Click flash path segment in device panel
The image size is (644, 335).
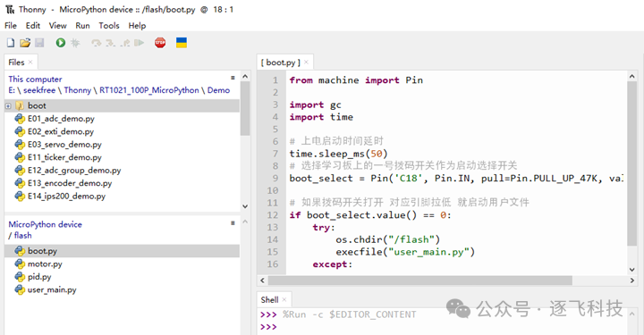coord(22,235)
